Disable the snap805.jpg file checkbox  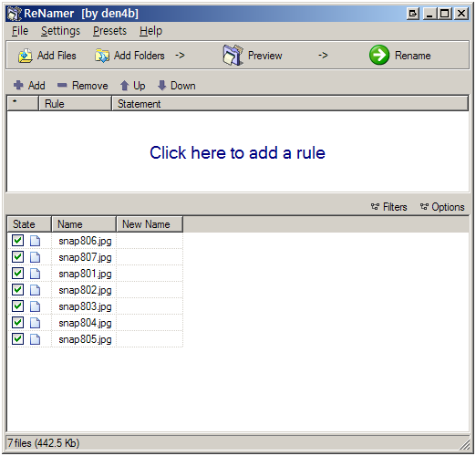tap(17, 338)
